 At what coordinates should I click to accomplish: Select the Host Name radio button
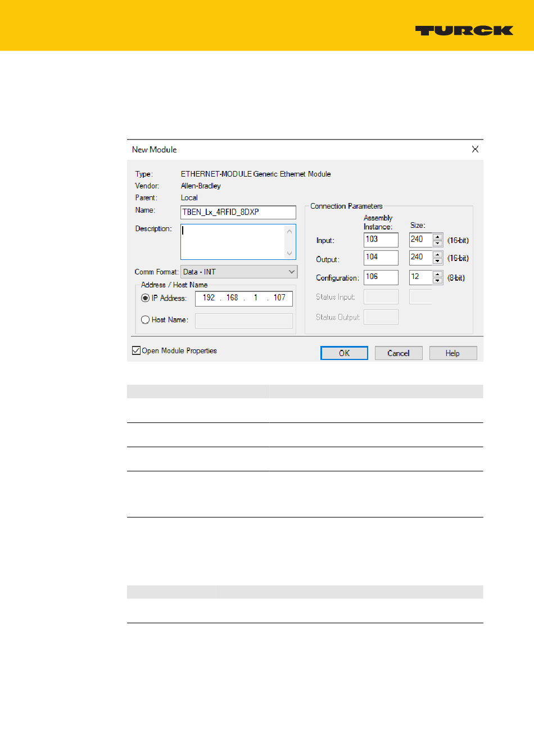tap(145, 319)
